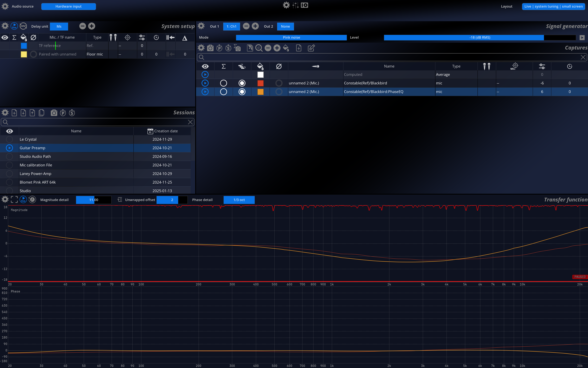Viewport: 588px width, 368px height.
Task: Toggle live mode in System setup panel
Action: (14, 26)
